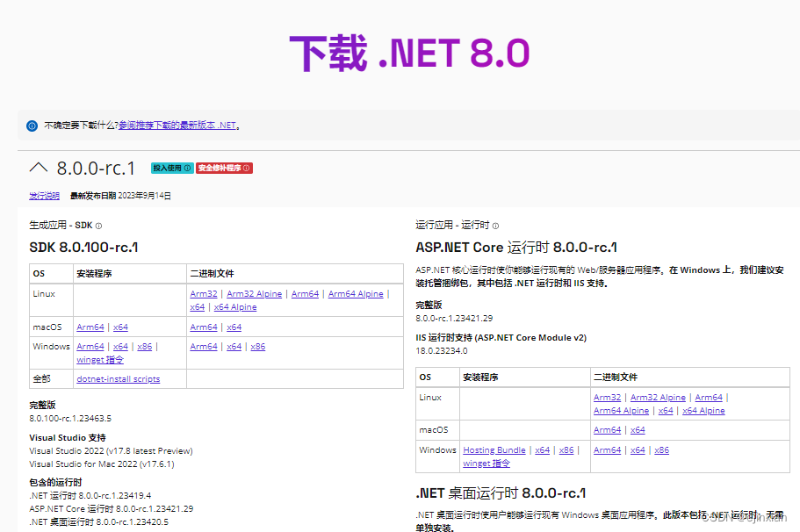The height and width of the screenshot is (532, 800).
Task: Click .NET 运行时 8.0.0-rc.1.23419.4 text
Action: (90, 496)
